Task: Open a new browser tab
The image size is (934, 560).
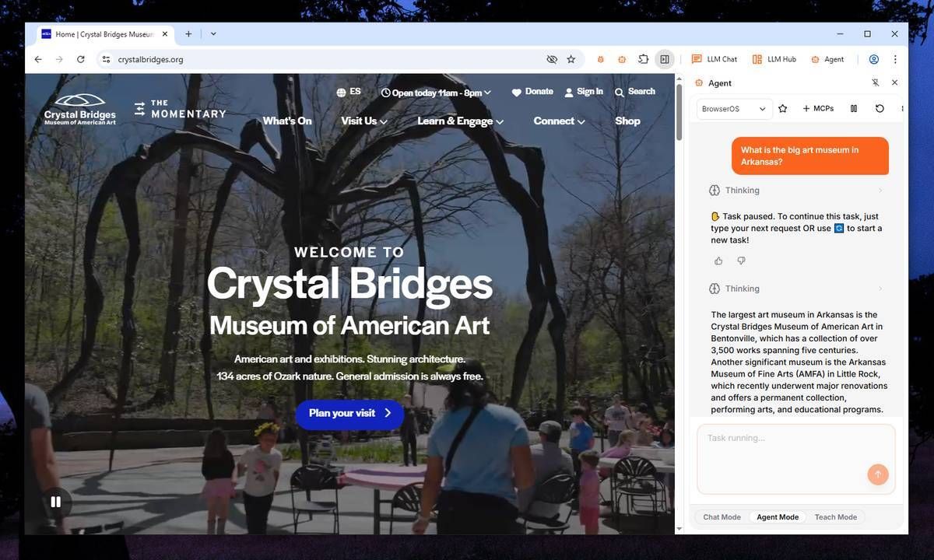Action: click(188, 34)
